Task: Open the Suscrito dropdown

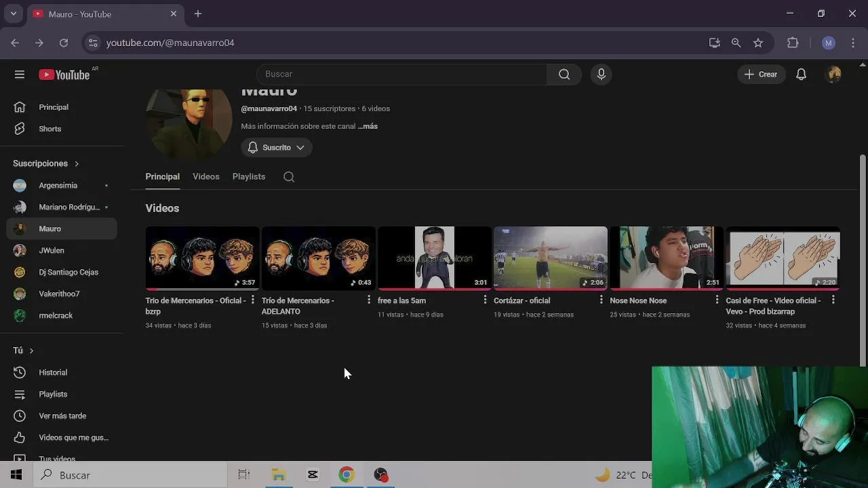Action: click(277, 147)
